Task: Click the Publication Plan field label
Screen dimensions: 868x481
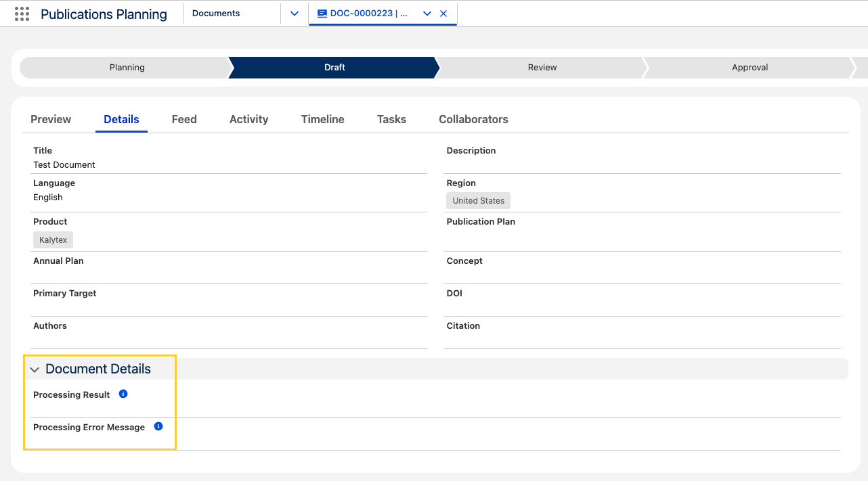Action: 481,221
